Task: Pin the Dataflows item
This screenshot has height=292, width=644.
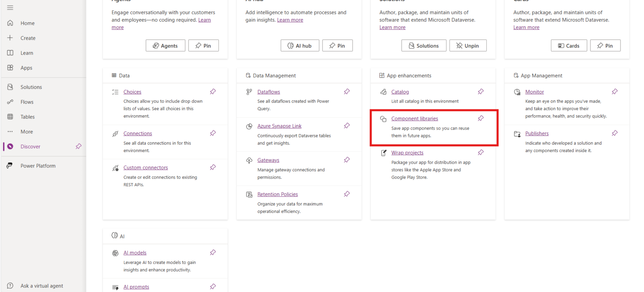Action: click(347, 91)
